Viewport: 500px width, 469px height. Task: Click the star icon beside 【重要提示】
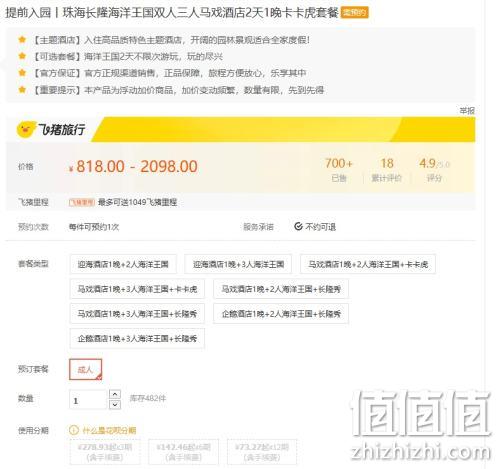point(22,90)
